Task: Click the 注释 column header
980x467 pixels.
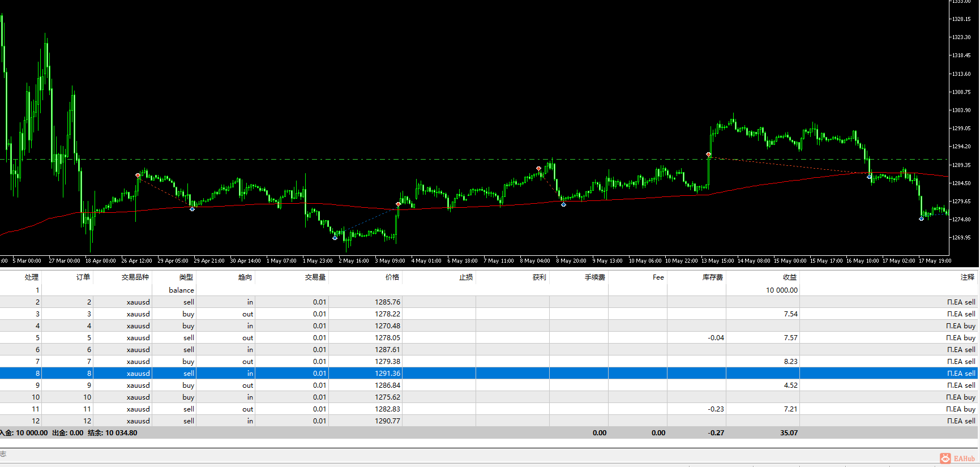Action: [967, 277]
